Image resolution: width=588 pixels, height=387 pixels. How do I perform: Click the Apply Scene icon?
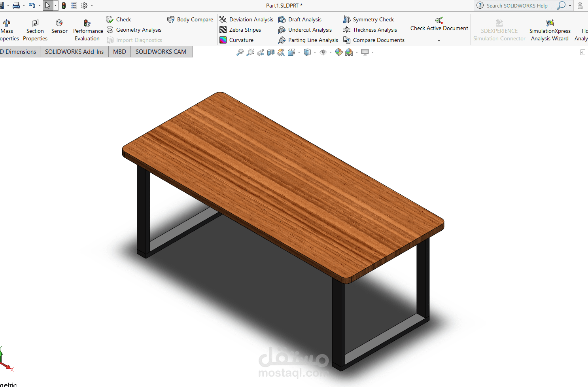pyautogui.click(x=349, y=52)
